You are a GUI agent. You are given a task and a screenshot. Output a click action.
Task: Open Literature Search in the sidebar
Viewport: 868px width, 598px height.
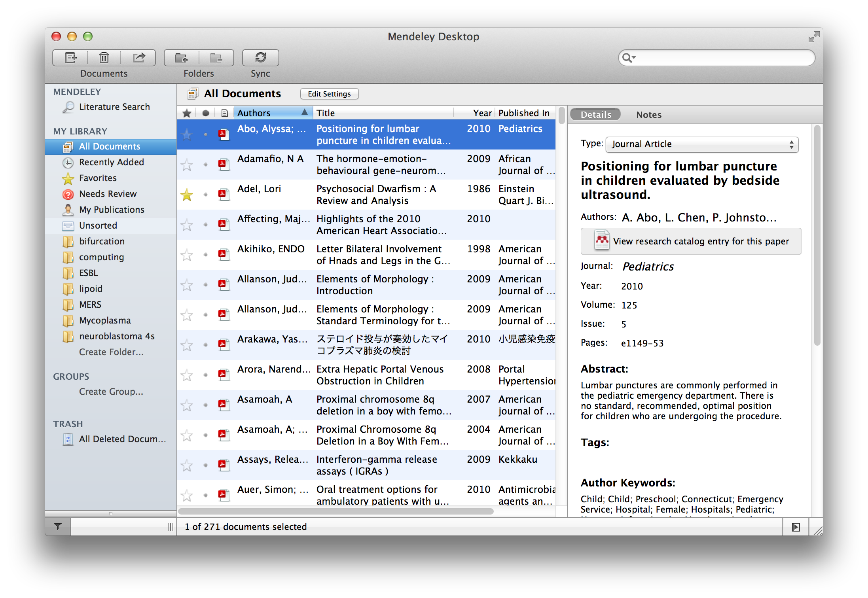pyautogui.click(x=114, y=107)
